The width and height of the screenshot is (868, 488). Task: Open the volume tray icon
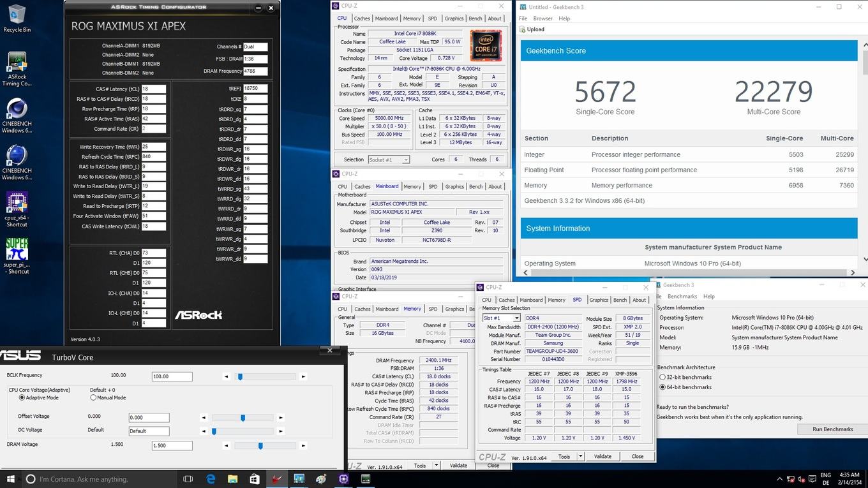pyautogui.click(x=803, y=479)
